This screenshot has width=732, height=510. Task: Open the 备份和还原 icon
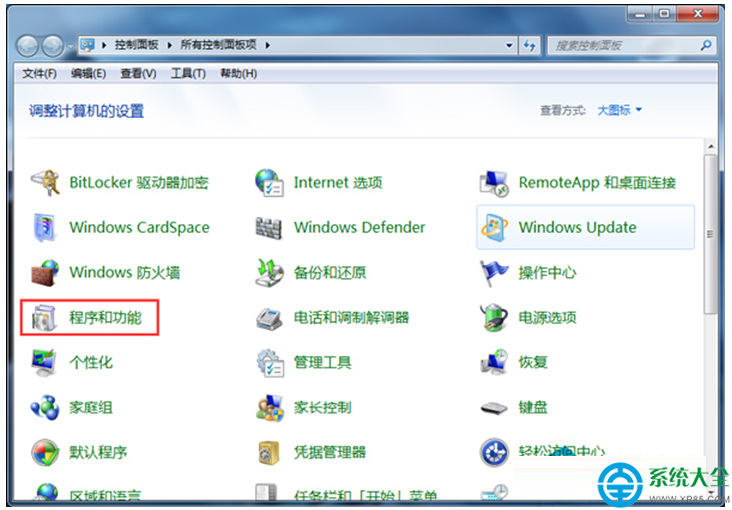[269, 272]
